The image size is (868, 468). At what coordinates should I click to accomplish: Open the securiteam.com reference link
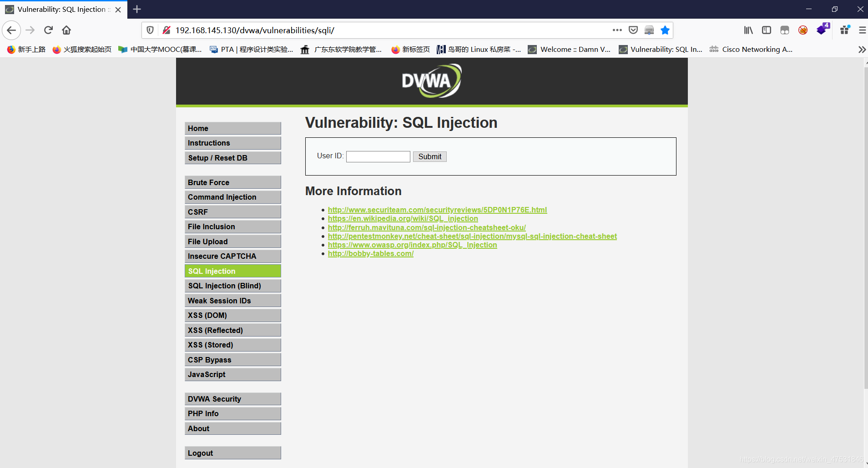click(437, 210)
